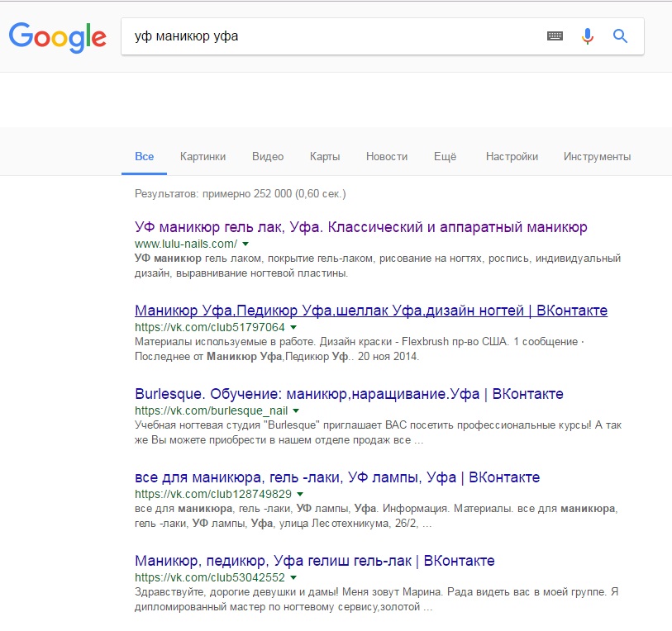The height and width of the screenshot is (631, 672).
Task: Open the on-screen keyboard icon
Action: pos(555,36)
